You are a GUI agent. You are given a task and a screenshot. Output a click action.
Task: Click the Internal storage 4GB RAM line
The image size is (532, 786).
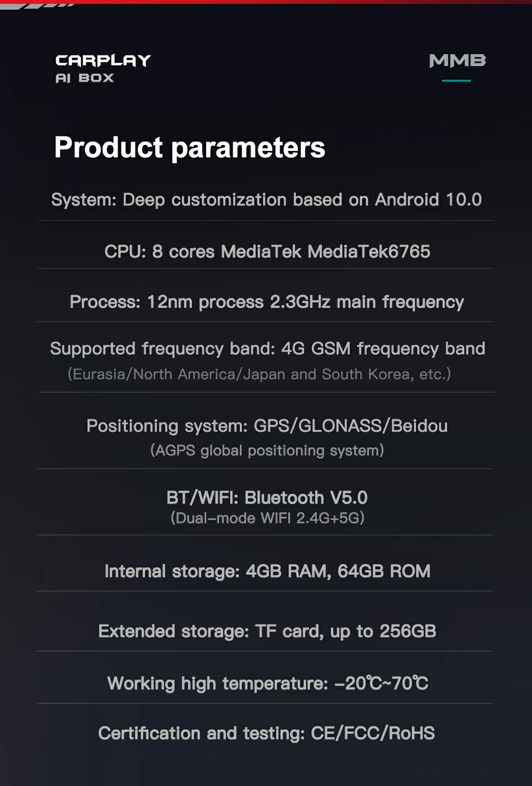tap(267, 571)
